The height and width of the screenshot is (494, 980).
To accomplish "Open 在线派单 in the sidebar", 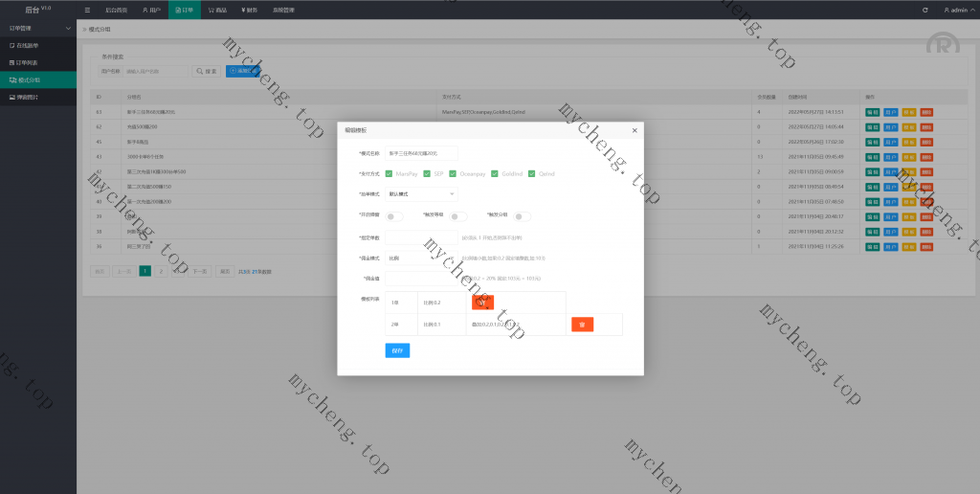I will (28, 45).
